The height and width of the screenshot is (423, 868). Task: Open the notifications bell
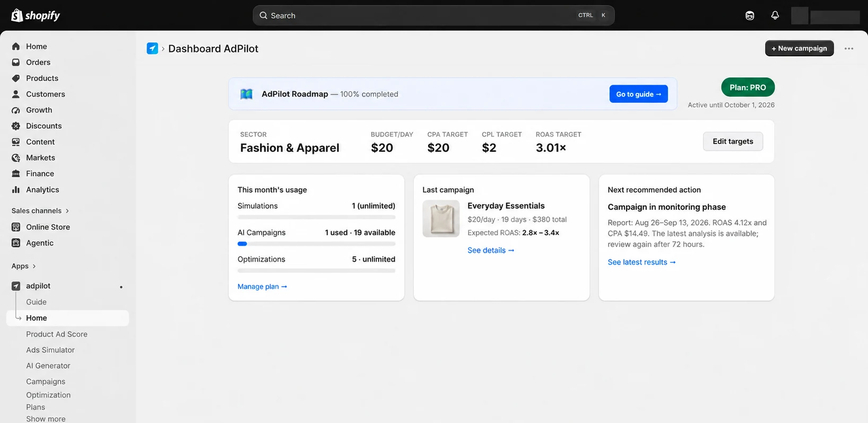775,15
